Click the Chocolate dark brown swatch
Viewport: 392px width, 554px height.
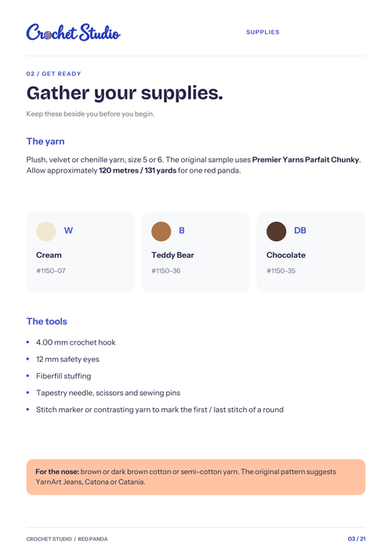277,231
